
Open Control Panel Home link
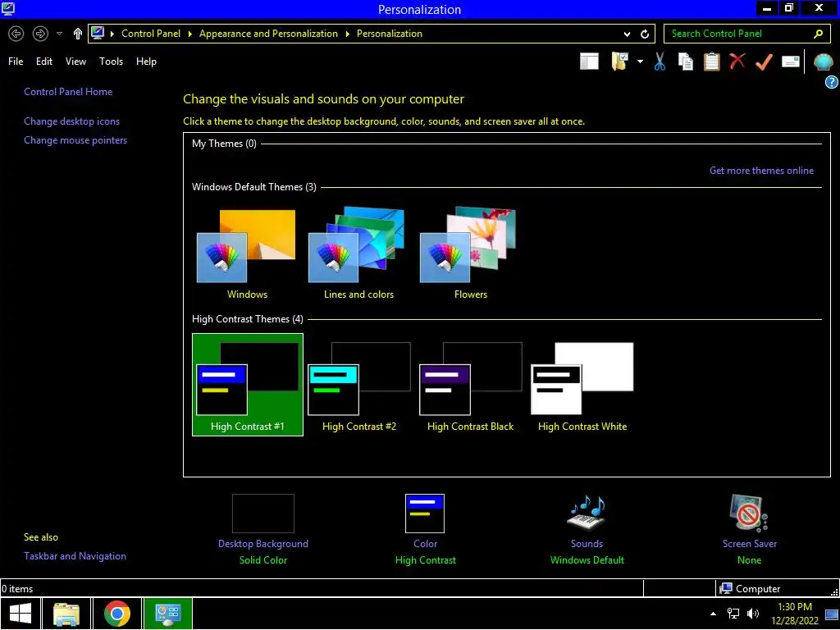[x=68, y=92]
